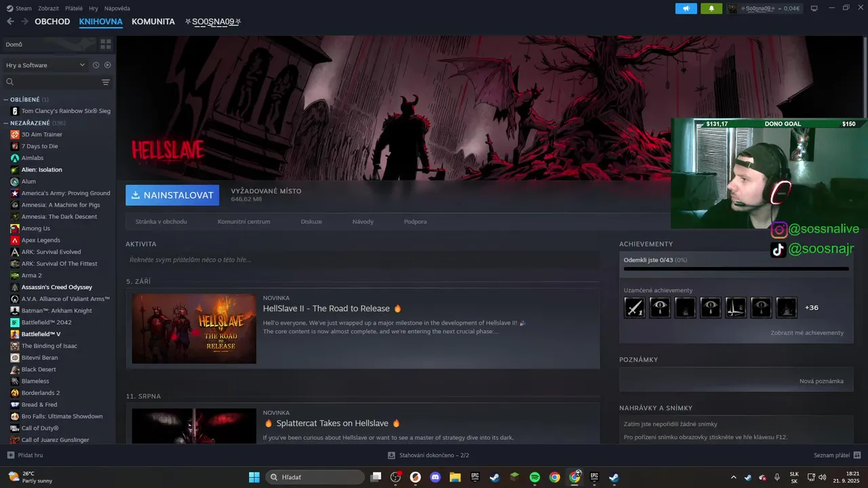Screen dimensions: 868x488
Task: Select Alien: Isolation in the library
Action: pyautogui.click(x=41, y=169)
